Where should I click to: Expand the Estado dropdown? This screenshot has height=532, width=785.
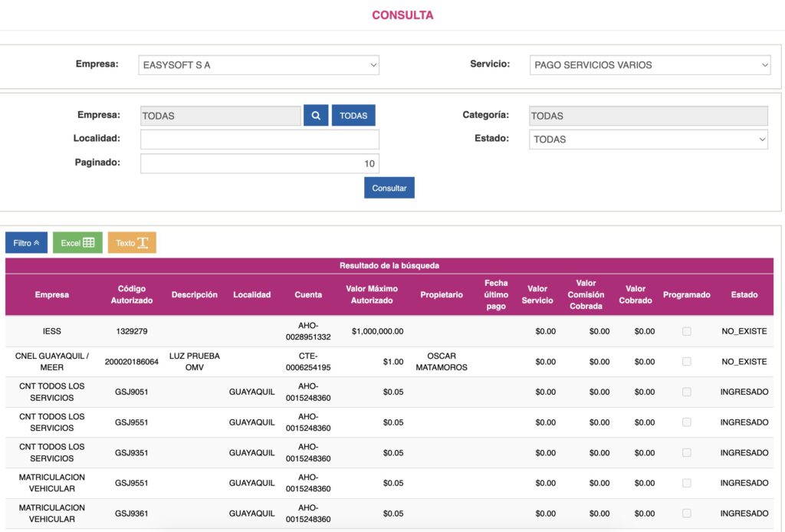(649, 140)
